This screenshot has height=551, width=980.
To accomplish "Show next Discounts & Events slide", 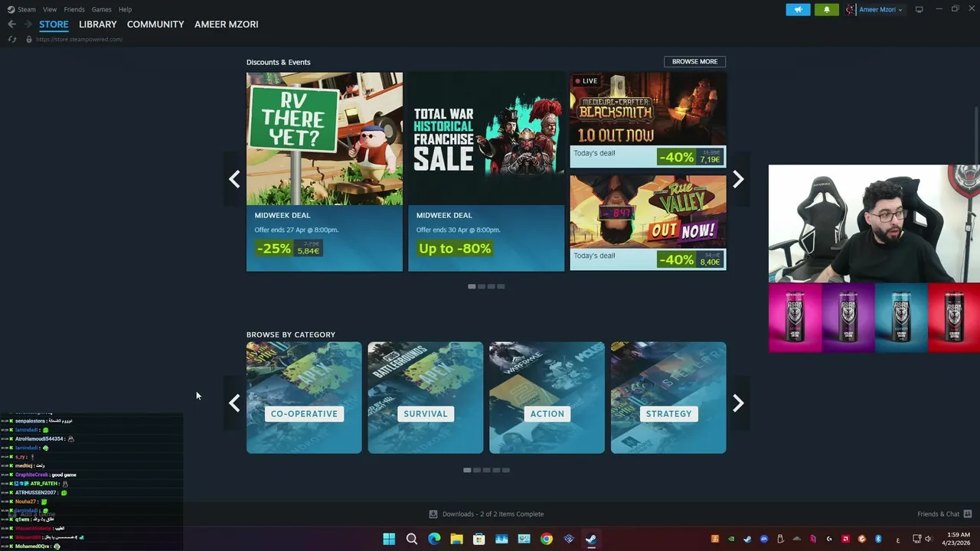I will [x=738, y=179].
